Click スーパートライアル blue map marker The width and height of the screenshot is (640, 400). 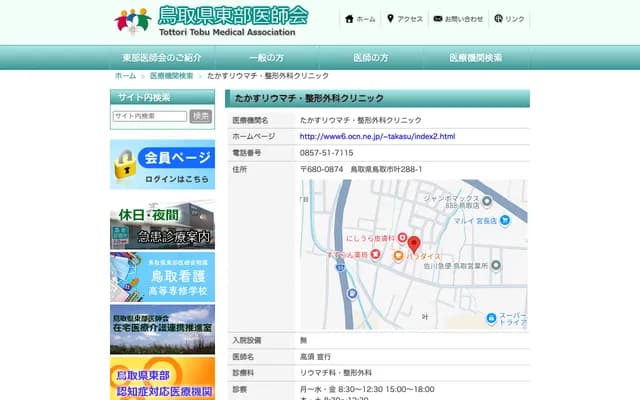pos(491,318)
